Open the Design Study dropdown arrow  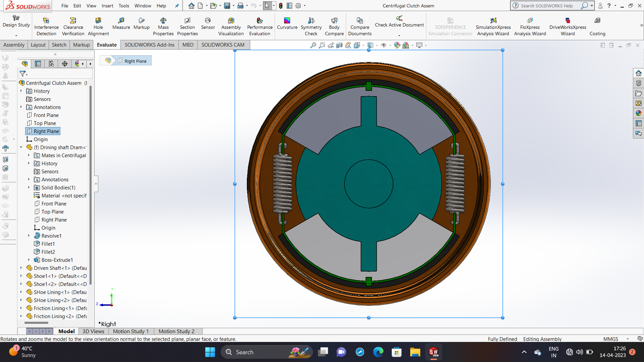[x=16, y=36]
